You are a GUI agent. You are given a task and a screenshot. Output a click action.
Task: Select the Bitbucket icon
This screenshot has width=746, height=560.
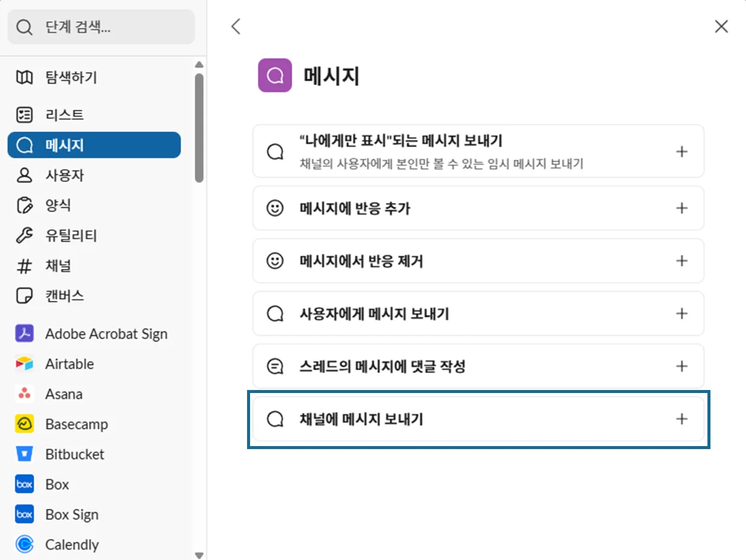[x=24, y=454]
